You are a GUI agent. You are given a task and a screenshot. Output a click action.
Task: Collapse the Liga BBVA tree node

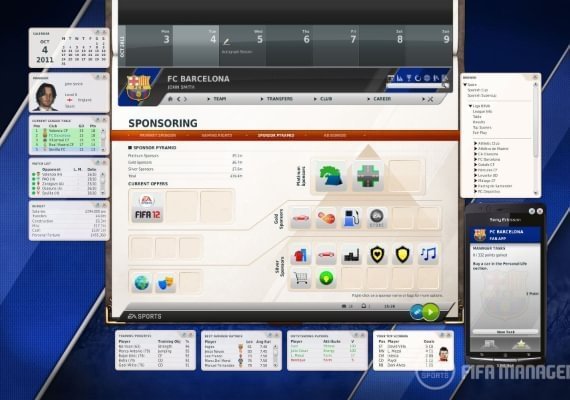coord(470,106)
